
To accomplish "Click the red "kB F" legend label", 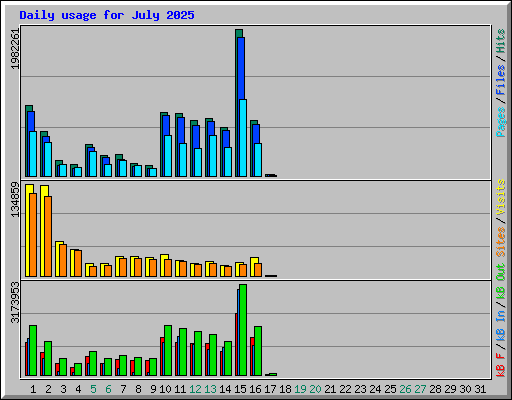I will (x=500, y=365).
